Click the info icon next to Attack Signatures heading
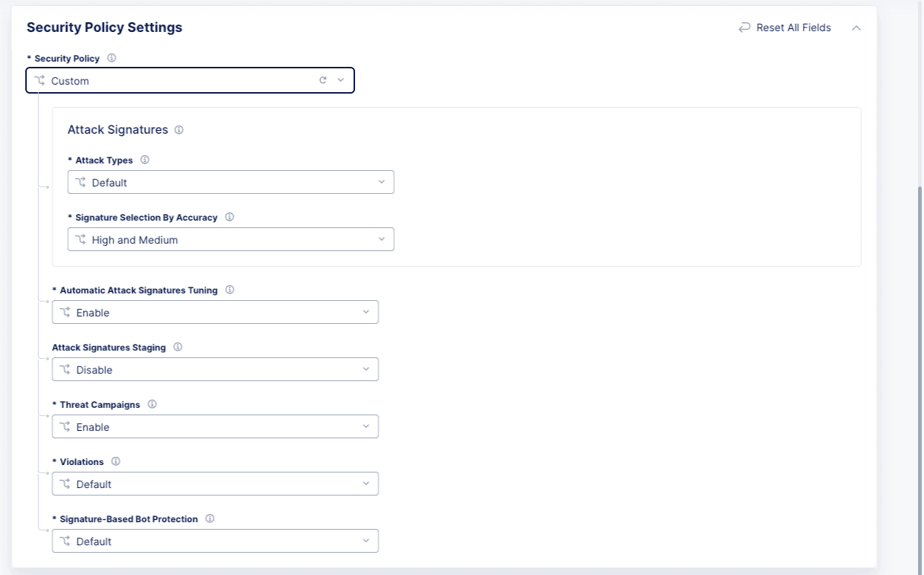 click(x=179, y=129)
